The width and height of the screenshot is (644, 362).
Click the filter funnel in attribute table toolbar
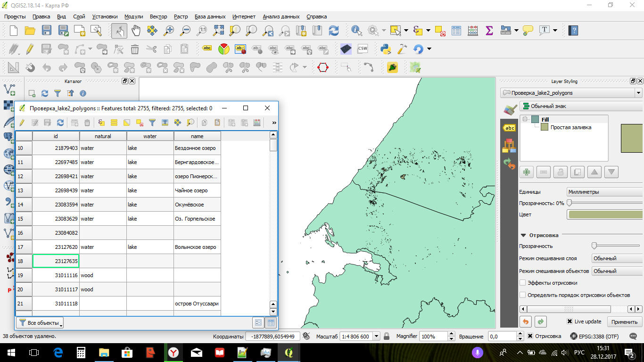pos(152,123)
